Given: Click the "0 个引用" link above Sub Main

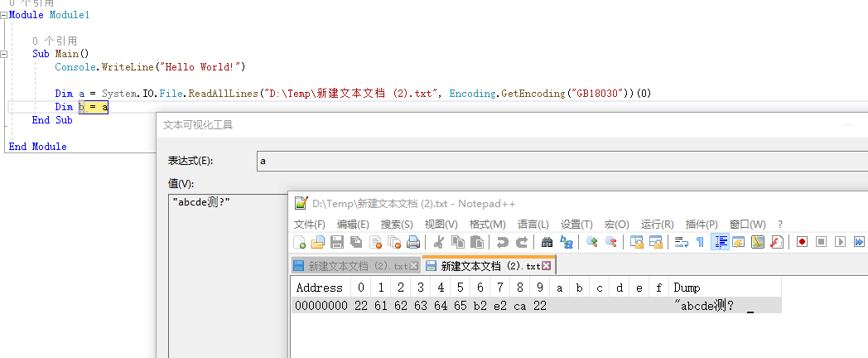Looking at the screenshot, I should pos(55,41).
